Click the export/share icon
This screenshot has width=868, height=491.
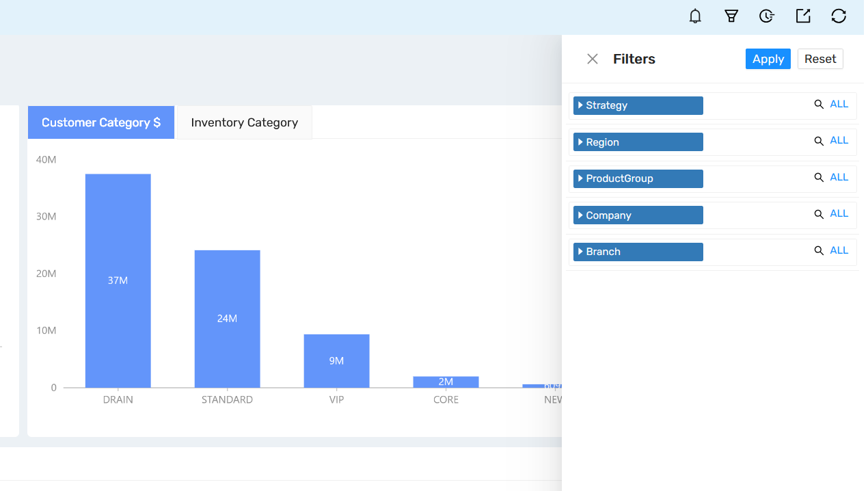(803, 16)
